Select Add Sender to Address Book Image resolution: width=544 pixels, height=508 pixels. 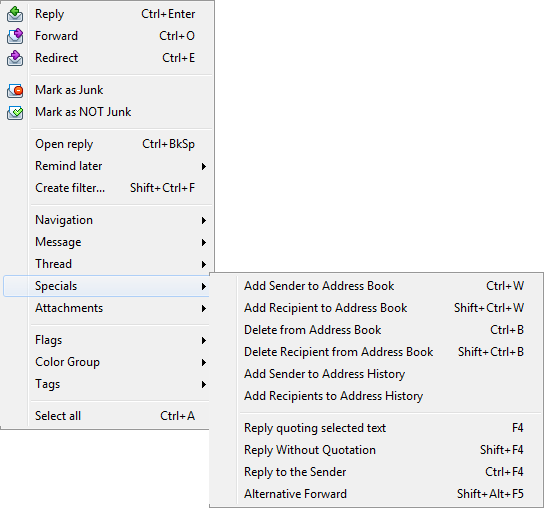(x=384, y=286)
